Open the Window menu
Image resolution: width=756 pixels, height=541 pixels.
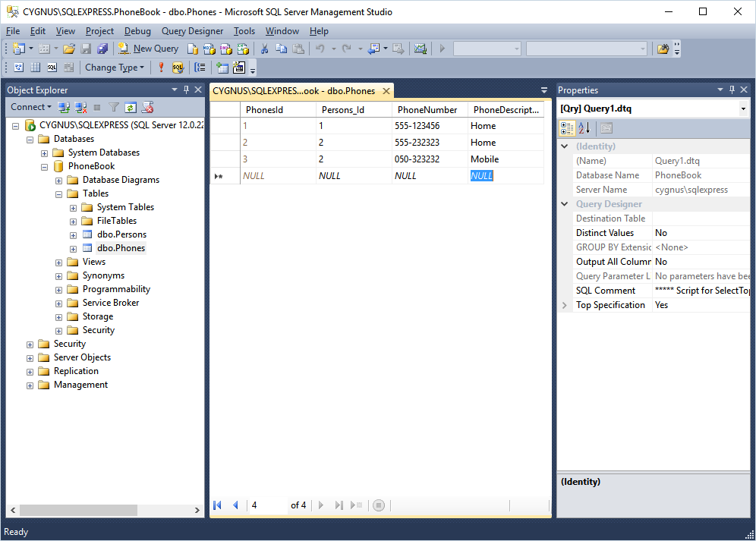[x=282, y=31]
